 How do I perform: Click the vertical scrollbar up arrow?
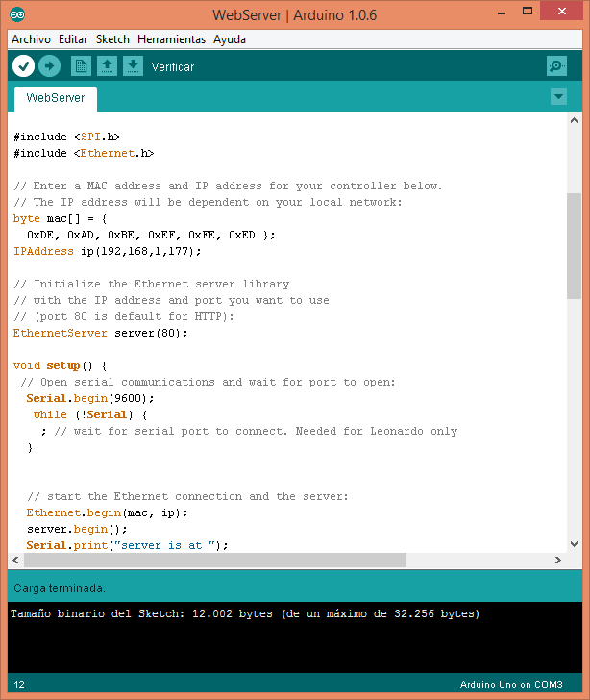[574, 120]
